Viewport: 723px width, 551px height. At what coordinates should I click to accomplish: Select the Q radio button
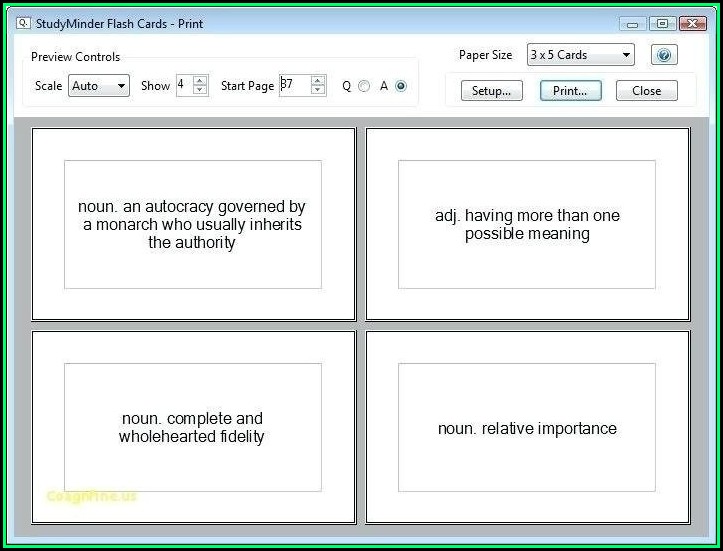point(364,86)
